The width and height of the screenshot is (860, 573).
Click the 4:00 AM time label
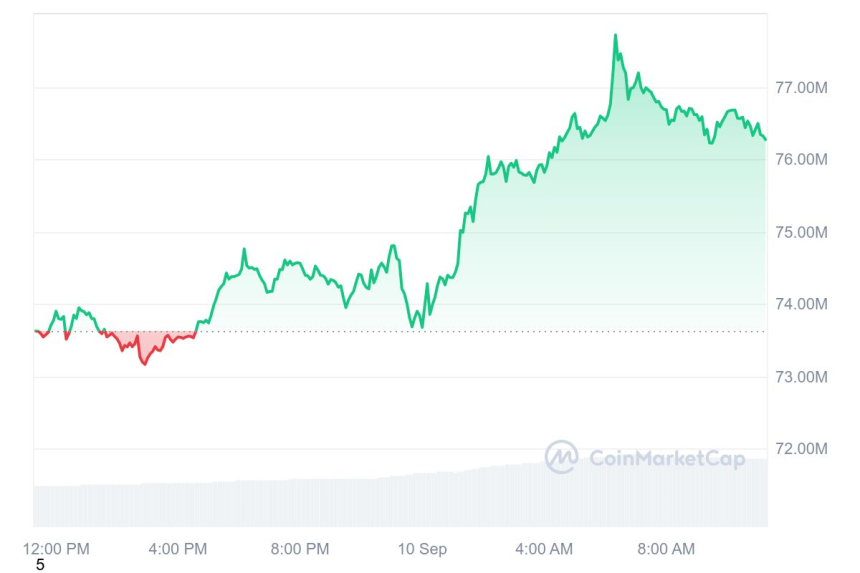click(544, 549)
